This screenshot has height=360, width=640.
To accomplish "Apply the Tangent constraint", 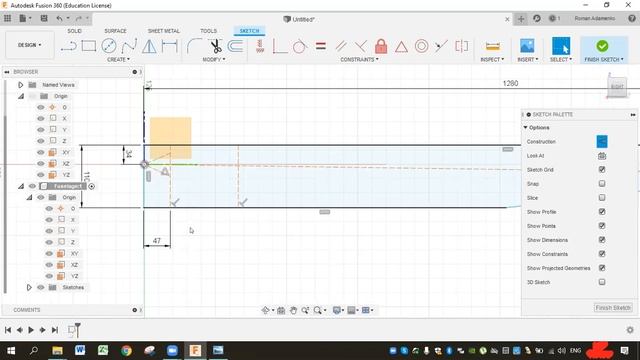I will [x=300, y=46].
